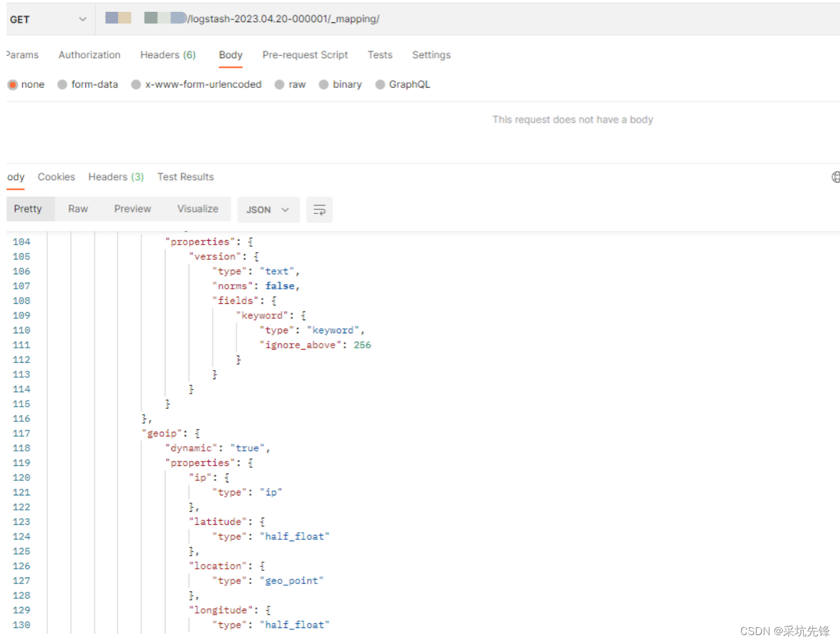Select the request Body tab

tap(230, 55)
